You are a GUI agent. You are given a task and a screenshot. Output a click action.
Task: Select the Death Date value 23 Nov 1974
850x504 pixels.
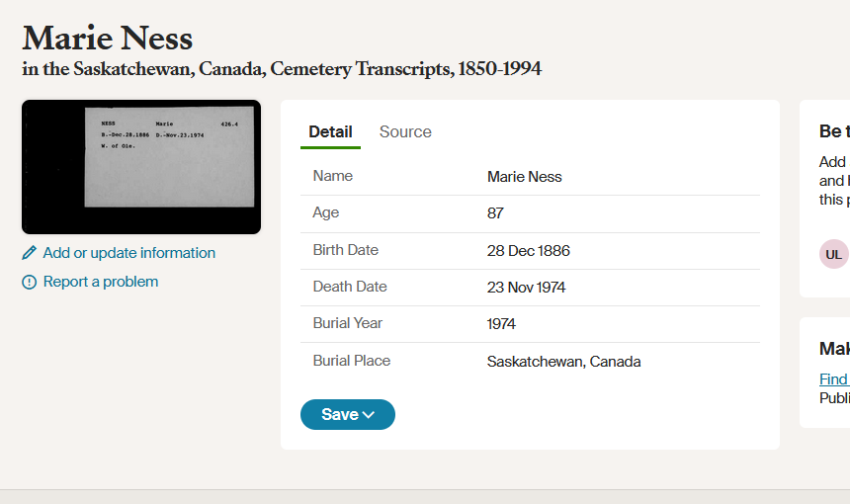526,288
